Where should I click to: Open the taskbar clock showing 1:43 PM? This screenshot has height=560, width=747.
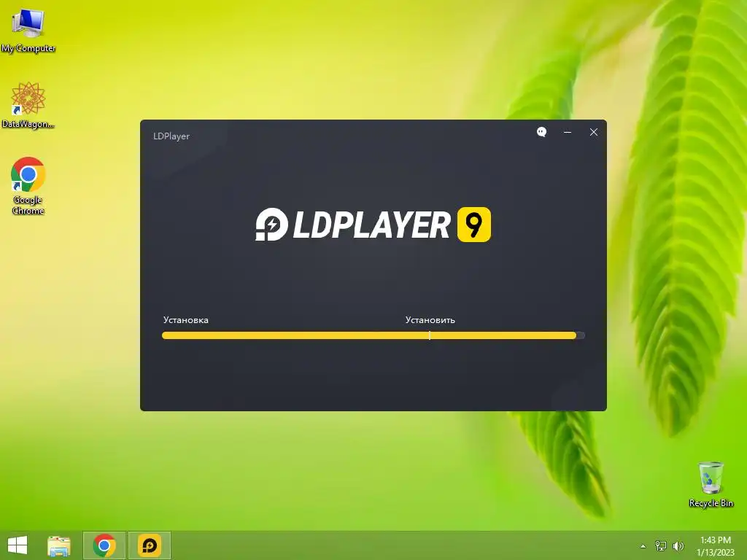click(x=716, y=545)
